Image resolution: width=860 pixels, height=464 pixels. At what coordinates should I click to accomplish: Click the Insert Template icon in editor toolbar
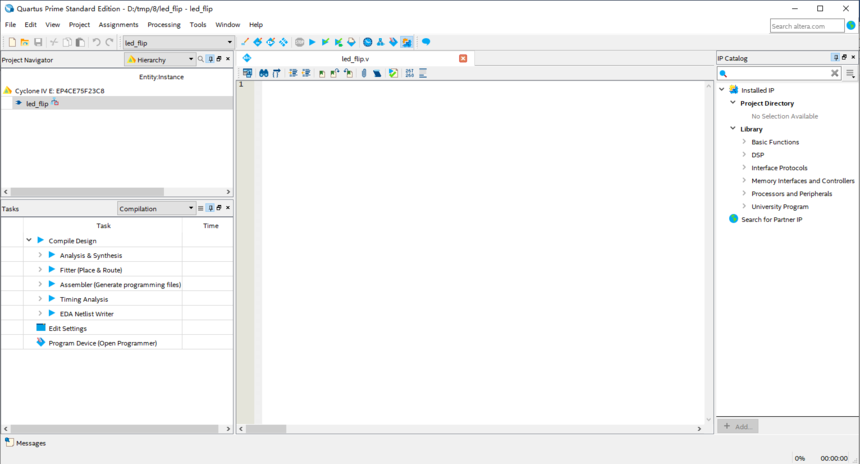[377, 73]
